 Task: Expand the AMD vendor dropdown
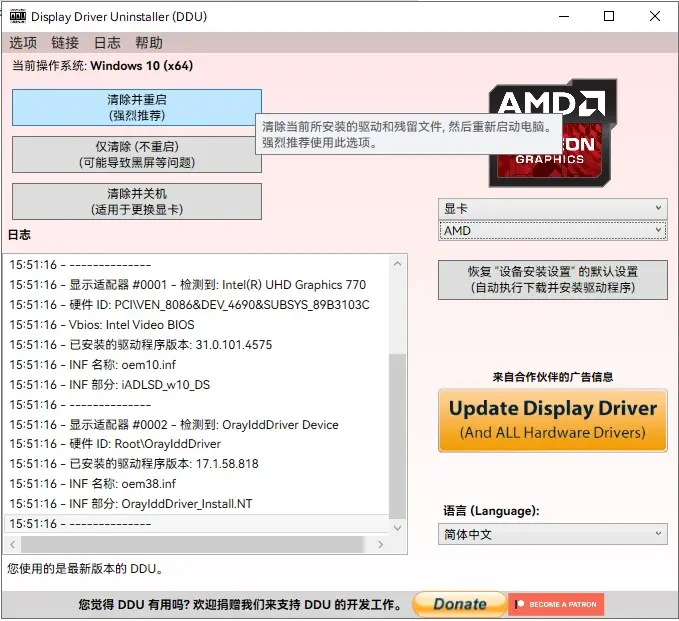click(x=553, y=231)
